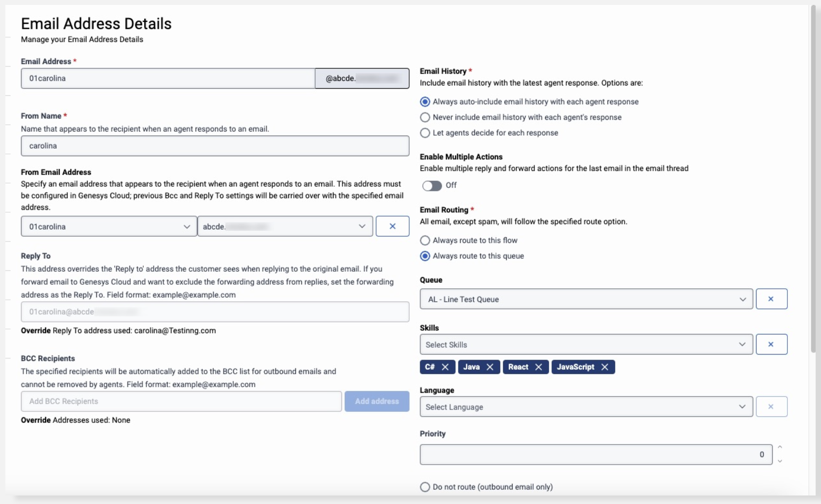
Task: Open the 01carolina From Email Address dropdown
Action: point(187,226)
